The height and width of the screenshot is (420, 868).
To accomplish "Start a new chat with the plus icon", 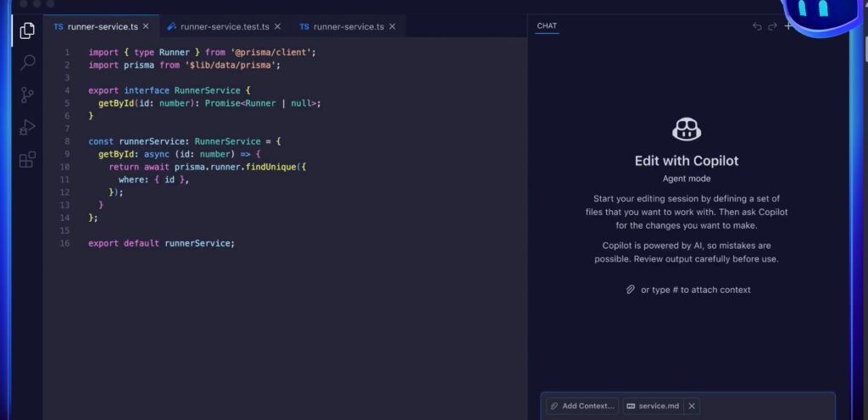I will (788, 26).
